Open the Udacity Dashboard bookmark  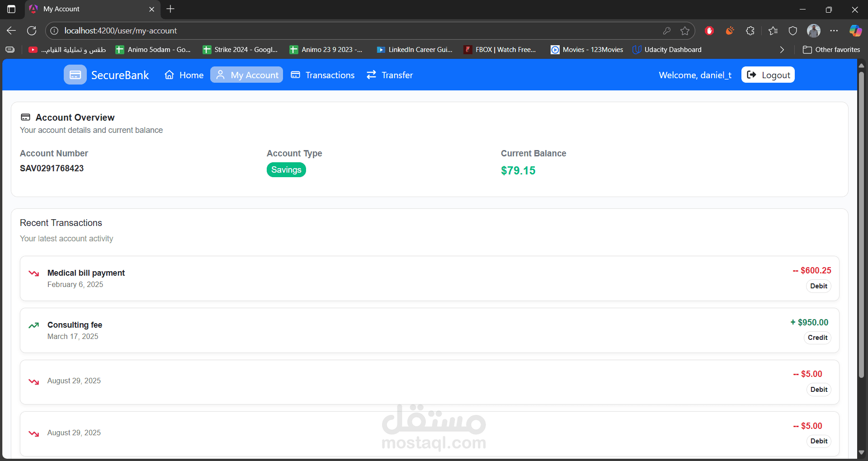667,50
